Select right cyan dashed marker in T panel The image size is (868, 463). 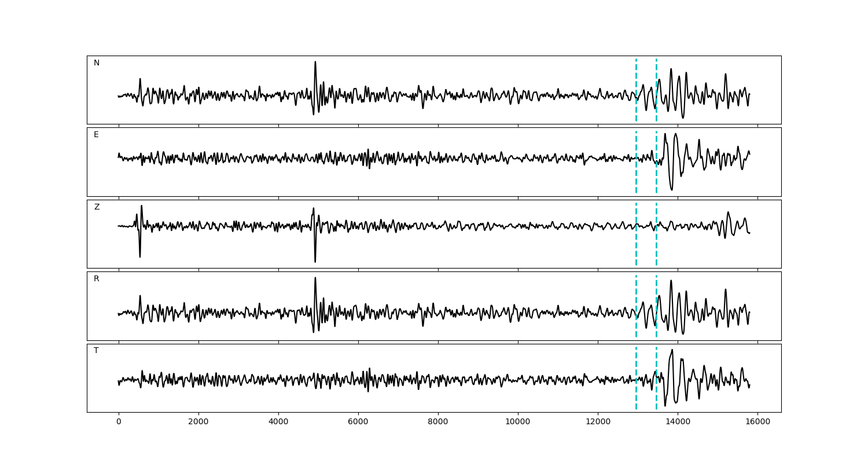pos(656,394)
